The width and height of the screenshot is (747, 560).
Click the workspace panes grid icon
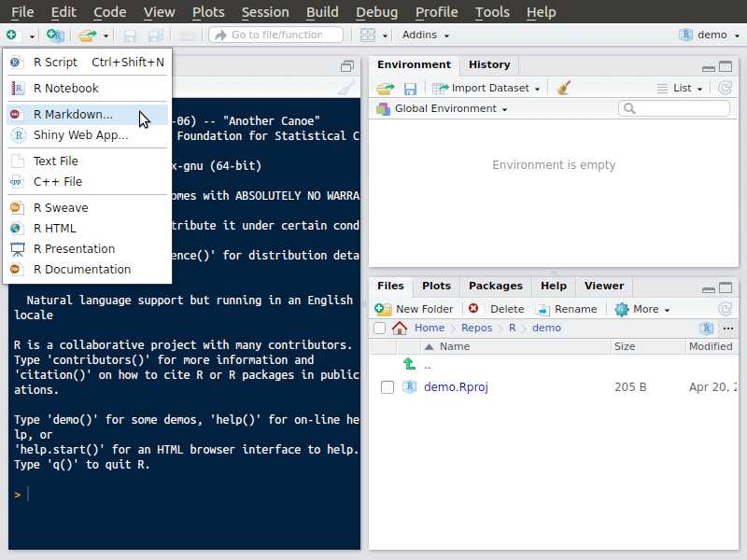point(367,35)
